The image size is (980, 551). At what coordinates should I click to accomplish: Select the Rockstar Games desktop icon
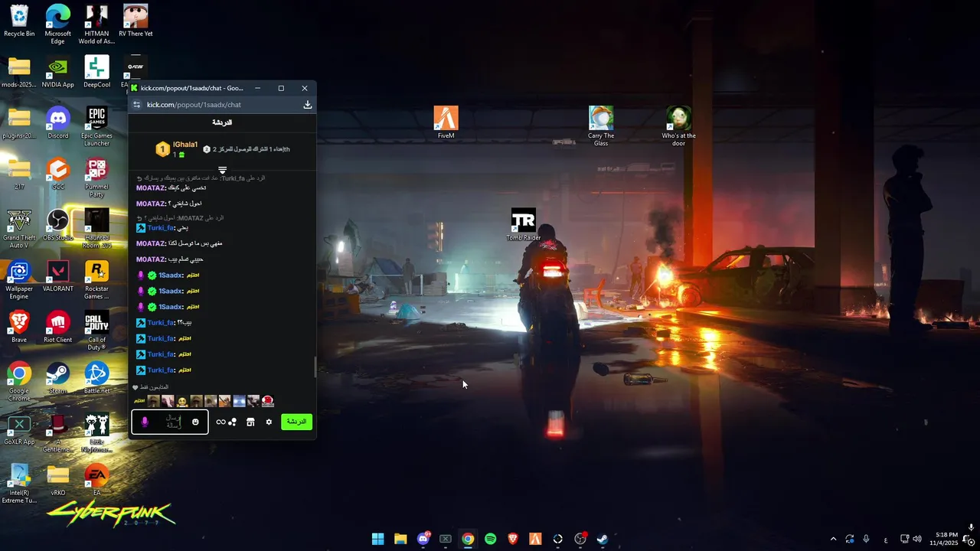click(x=96, y=279)
